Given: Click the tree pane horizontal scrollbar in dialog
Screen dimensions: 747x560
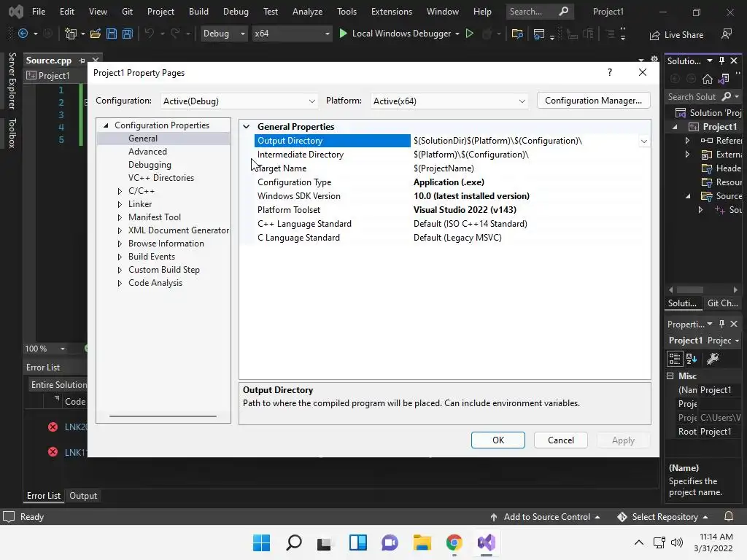Looking at the screenshot, I should coord(163,416).
